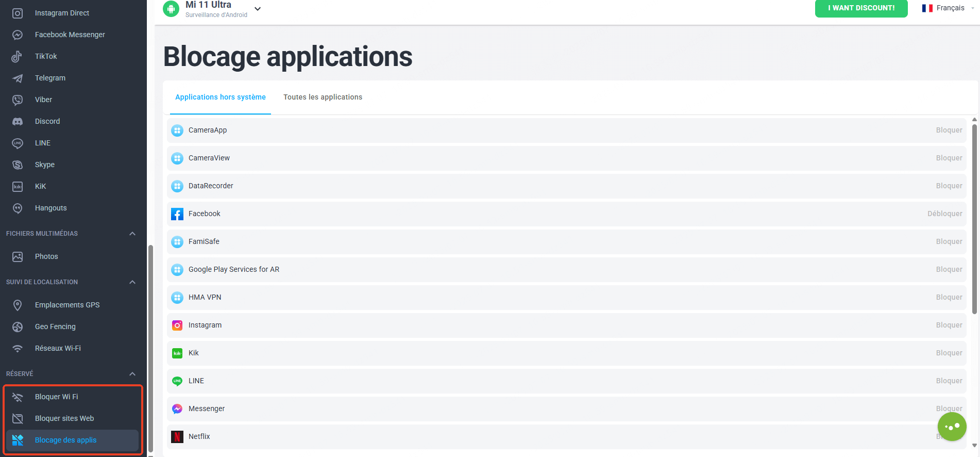Click the French flag icon
980x457 pixels.
tap(927, 8)
